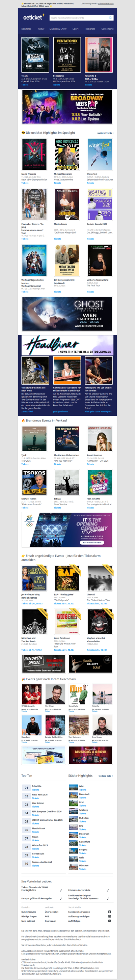Click the Salzburg city thumbnail icon
The image size is (135, 980).
point(73,812)
